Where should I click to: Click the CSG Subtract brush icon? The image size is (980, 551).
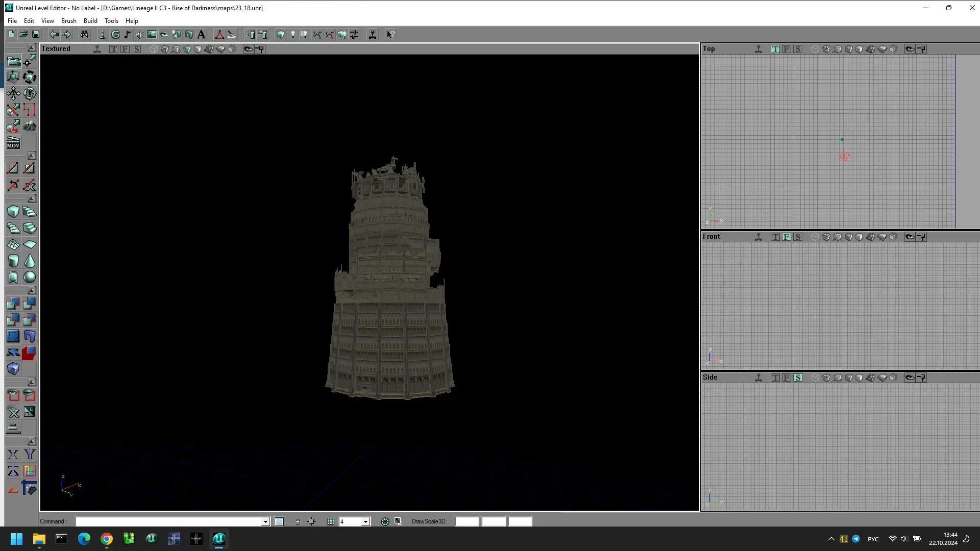click(x=30, y=304)
